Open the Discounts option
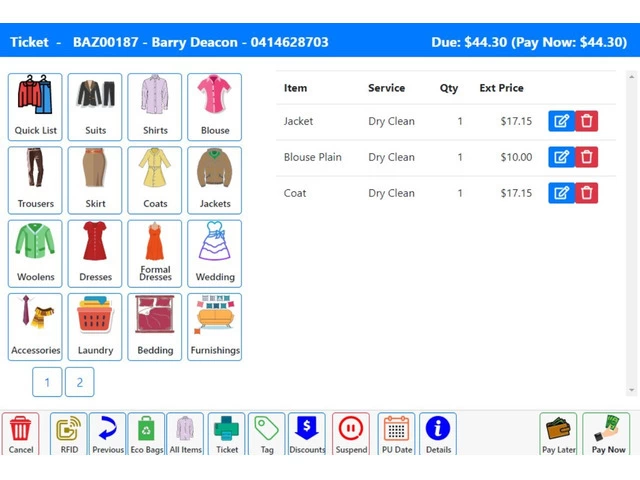The image size is (640, 480). point(306,435)
